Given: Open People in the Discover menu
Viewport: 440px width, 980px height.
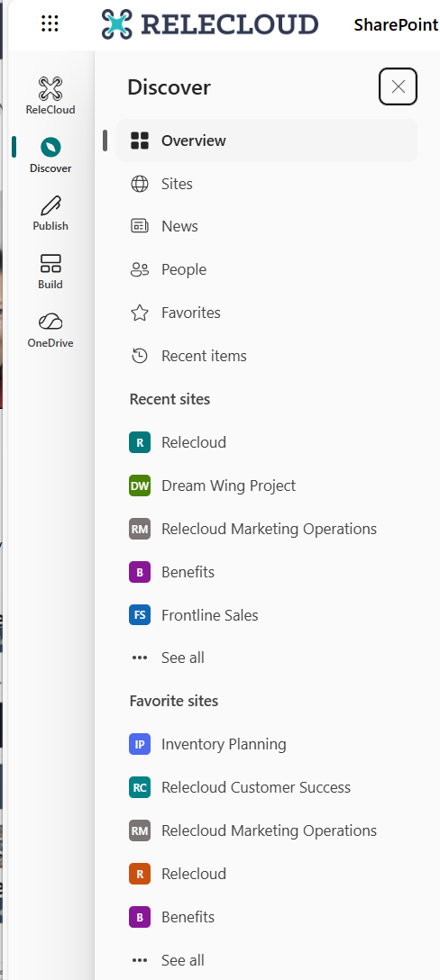Looking at the screenshot, I should click(x=267, y=269).
